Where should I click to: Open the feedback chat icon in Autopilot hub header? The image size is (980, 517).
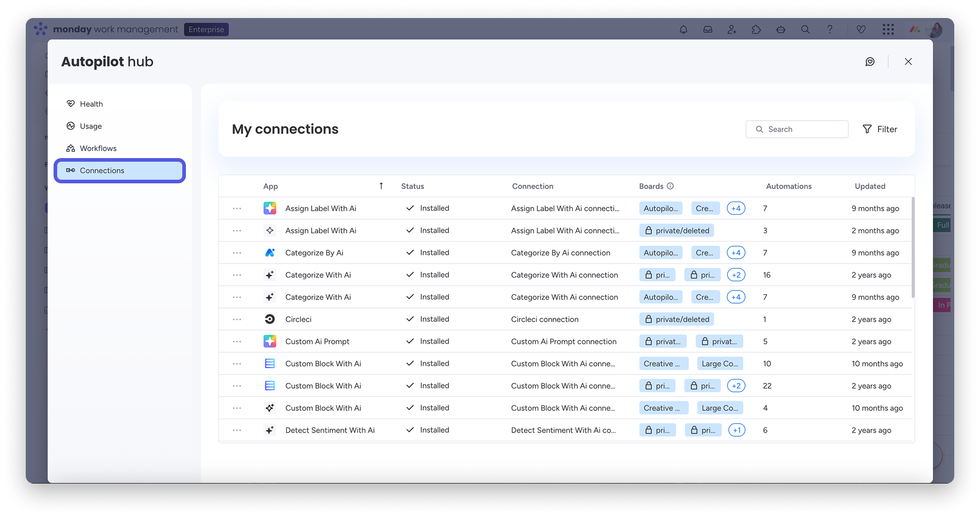(870, 62)
